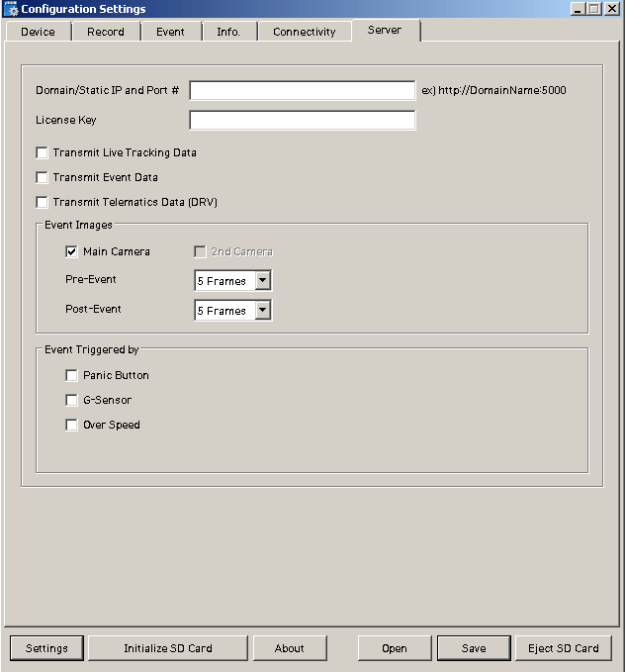This screenshot has width=625, height=672.
Task: Open the About dialog button
Action: [290, 648]
